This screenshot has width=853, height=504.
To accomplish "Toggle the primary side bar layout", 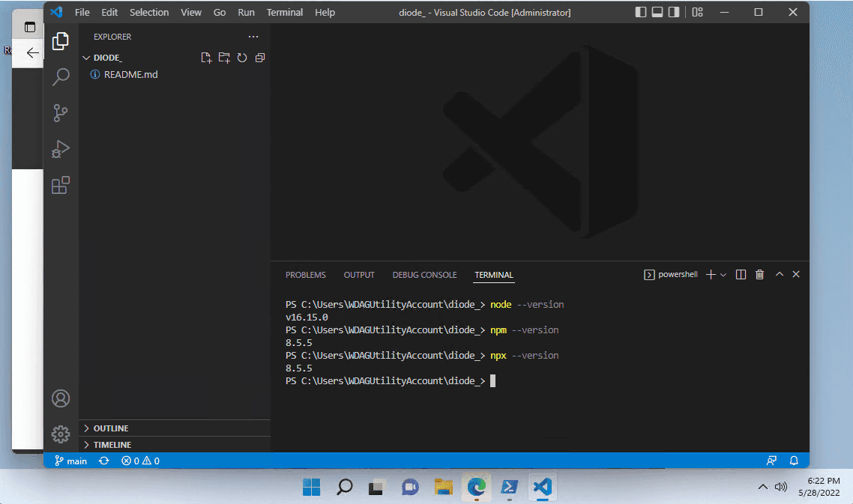I will pos(641,12).
